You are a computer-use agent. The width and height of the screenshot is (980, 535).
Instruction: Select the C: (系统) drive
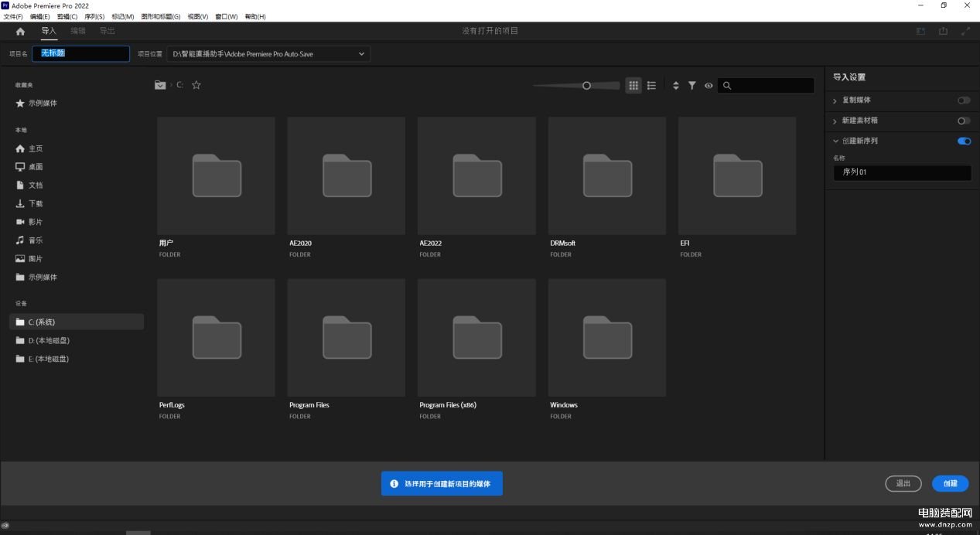pos(77,322)
